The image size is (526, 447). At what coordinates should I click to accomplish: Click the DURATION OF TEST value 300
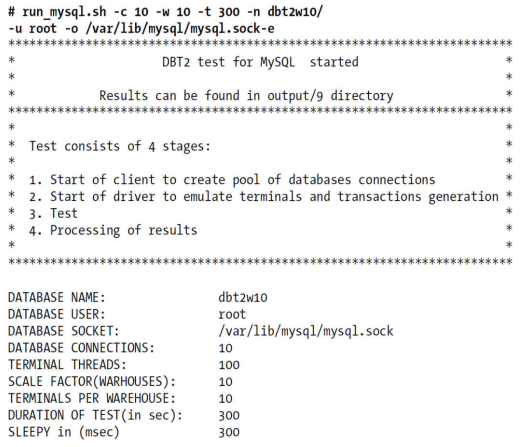click(229, 415)
